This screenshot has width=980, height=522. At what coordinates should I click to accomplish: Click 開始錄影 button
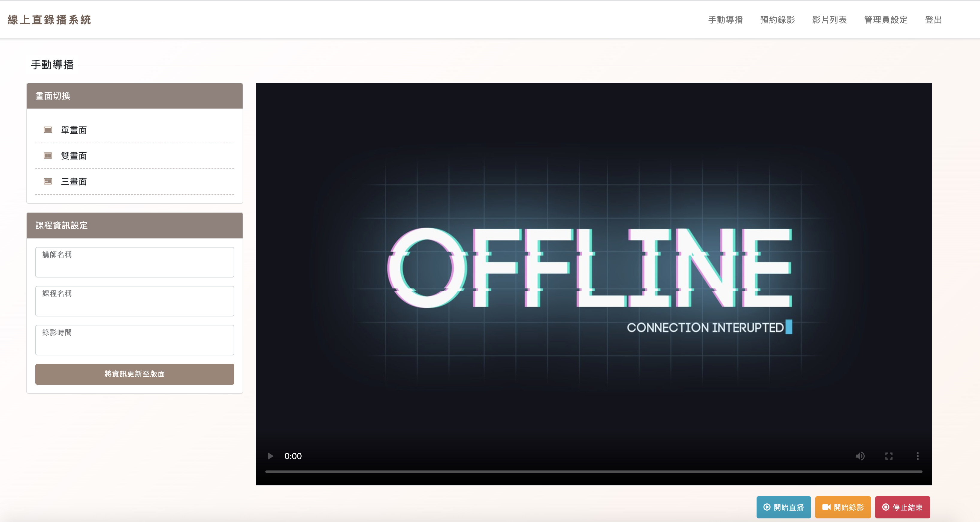843,507
